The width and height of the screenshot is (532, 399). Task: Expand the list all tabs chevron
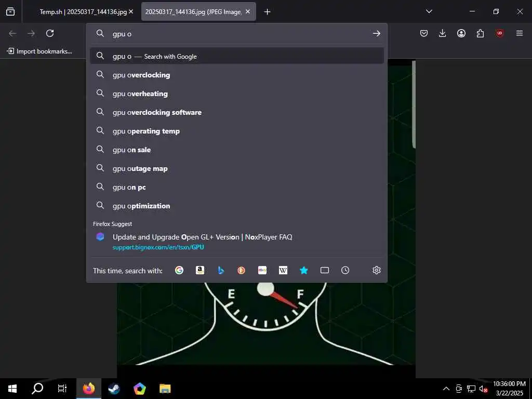pyautogui.click(x=429, y=11)
